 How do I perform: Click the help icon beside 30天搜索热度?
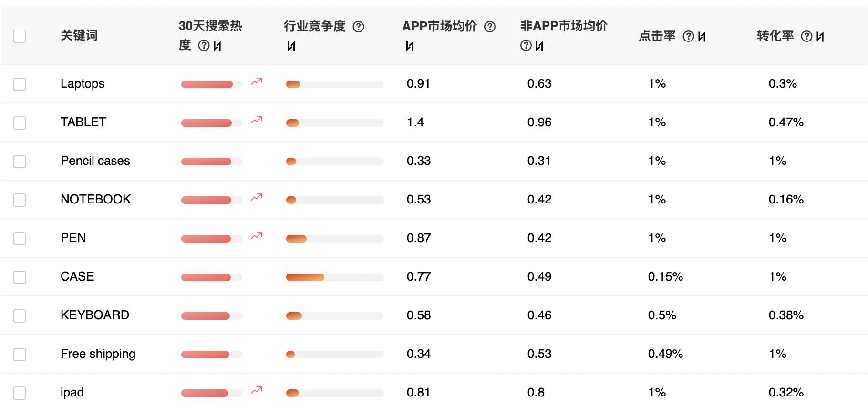204,46
